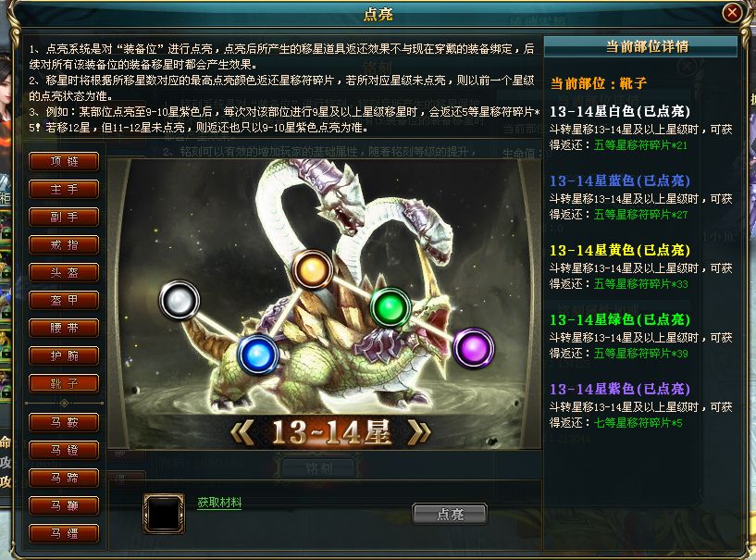Go to next star level arrow
This screenshot has width=756, height=560.
[x=418, y=432]
